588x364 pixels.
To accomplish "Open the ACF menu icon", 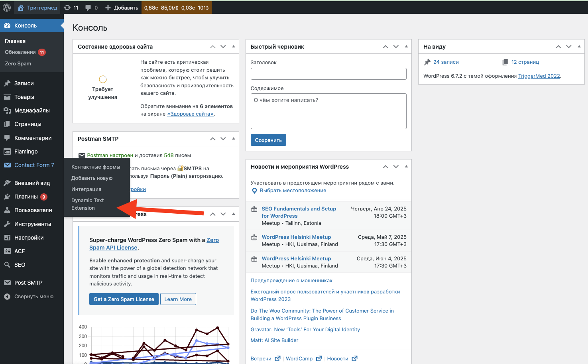I will pyautogui.click(x=7, y=251).
